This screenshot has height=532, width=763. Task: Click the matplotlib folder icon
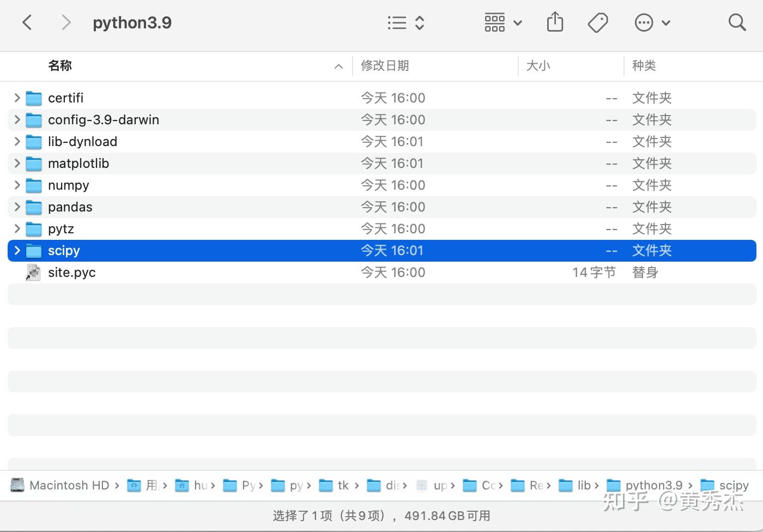coord(34,164)
